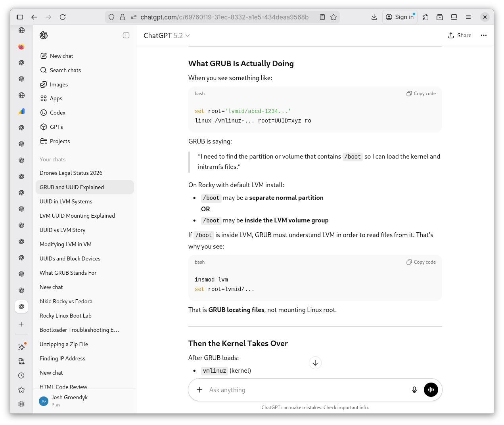Reload the page with browser refresh icon
504x425 pixels.
(x=63, y=17)
